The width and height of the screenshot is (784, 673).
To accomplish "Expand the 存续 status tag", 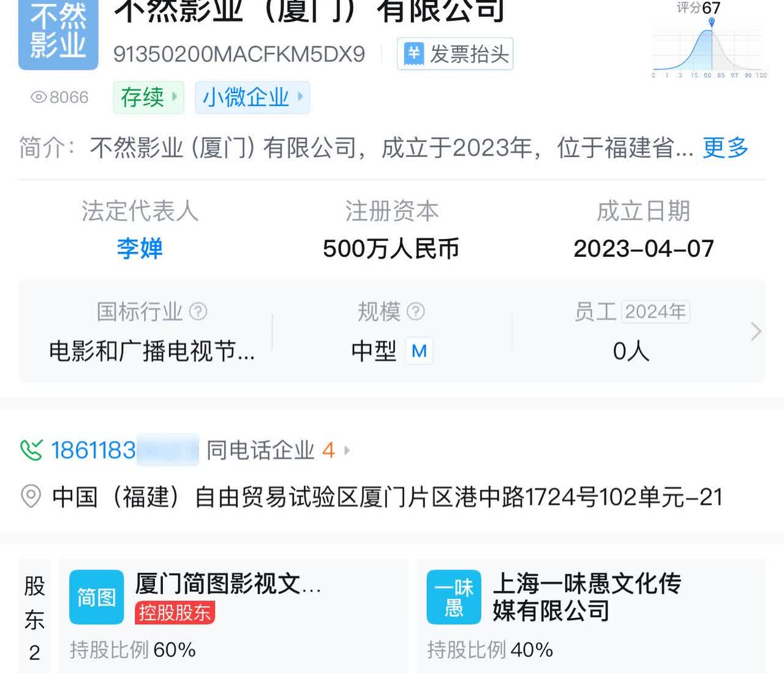I will click(x=148, y=97).
